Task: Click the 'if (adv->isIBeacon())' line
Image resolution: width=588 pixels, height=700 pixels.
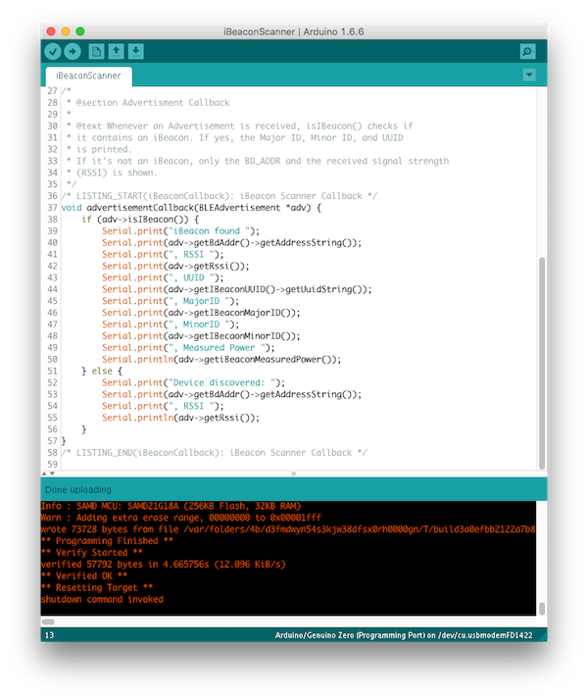Action: 140,220
